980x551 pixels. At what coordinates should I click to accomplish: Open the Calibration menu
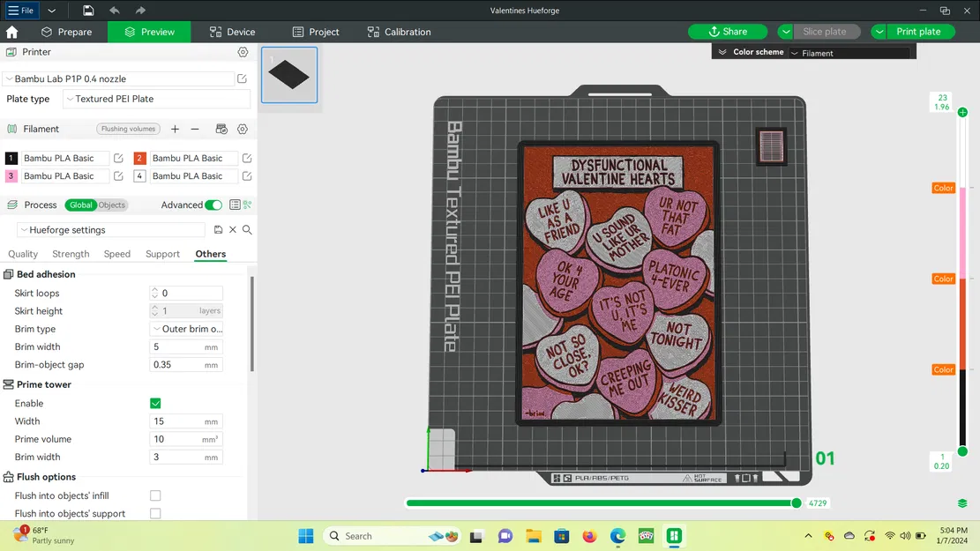(x=399, y=31)
